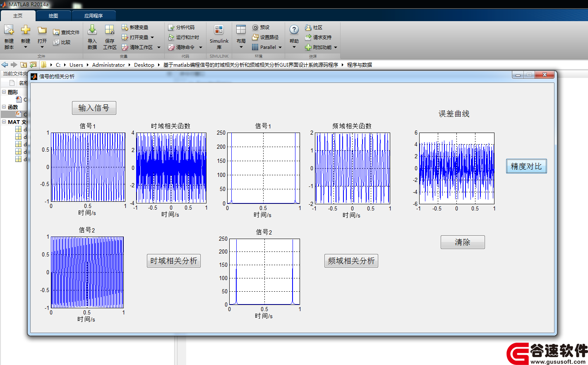Click the 精度对比 button

coord(526,167)
